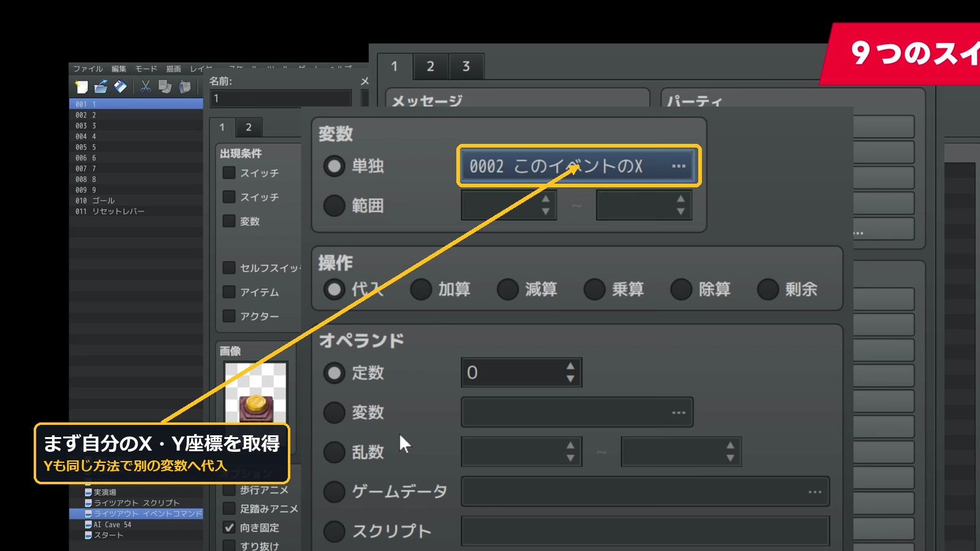This screenshot has height=551, width=980.
Task: Open the 編集 menu
Action: (119, 69)
